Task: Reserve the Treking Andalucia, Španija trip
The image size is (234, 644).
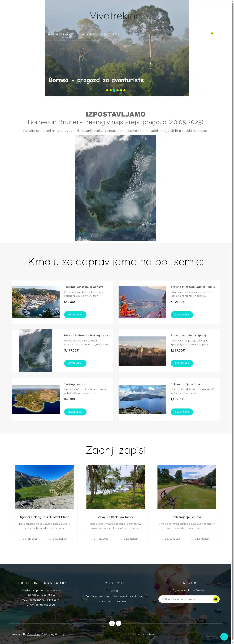Action: click(x=182, y=363)
